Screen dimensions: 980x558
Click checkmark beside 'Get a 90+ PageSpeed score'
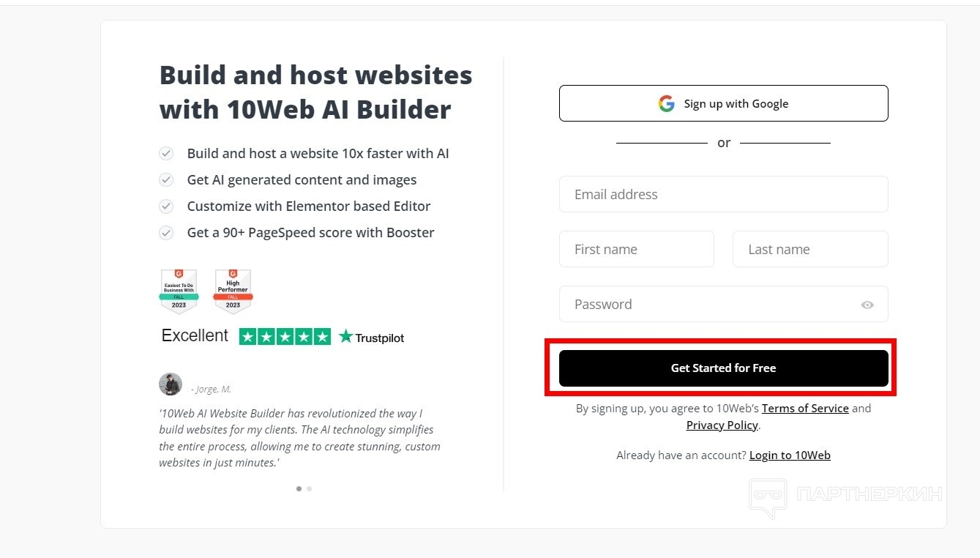tap(167, 233)
